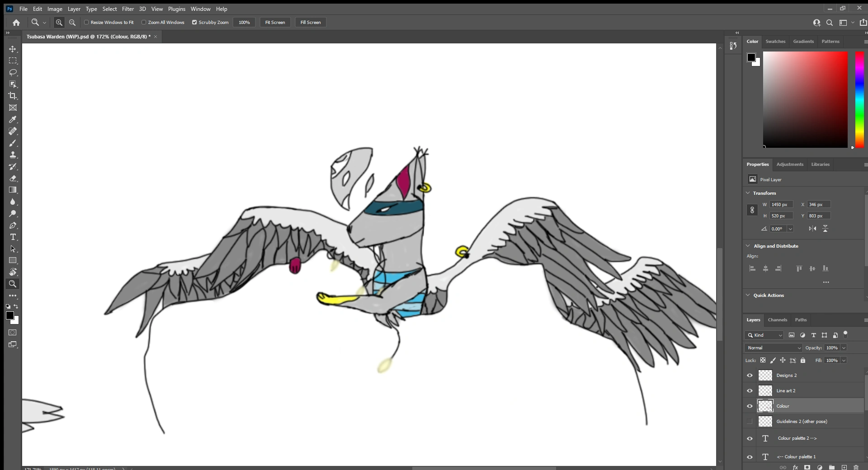Create a new layer in the Layers panel

click(x=844, y=467)
